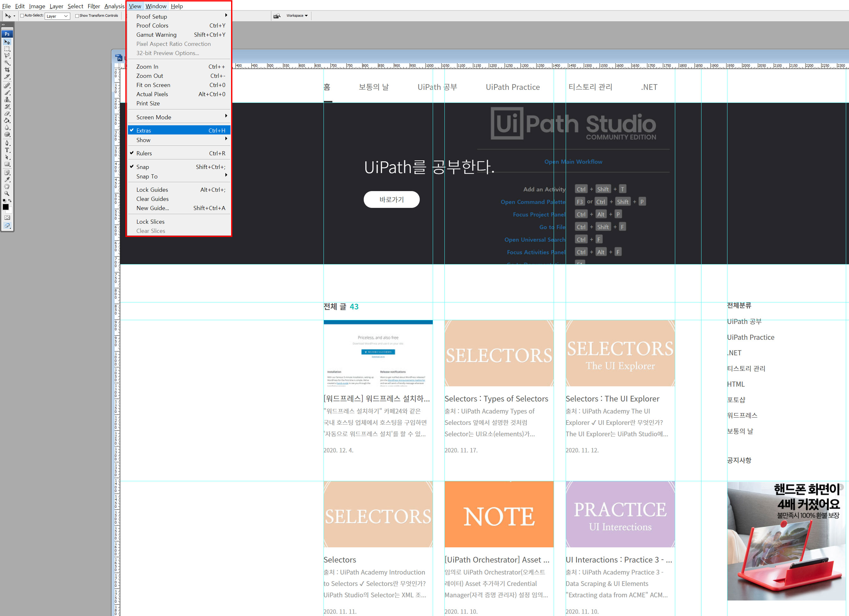Toggle Proof Colors in the View menu
The image size is (849, 616).
tap(179, 25)
